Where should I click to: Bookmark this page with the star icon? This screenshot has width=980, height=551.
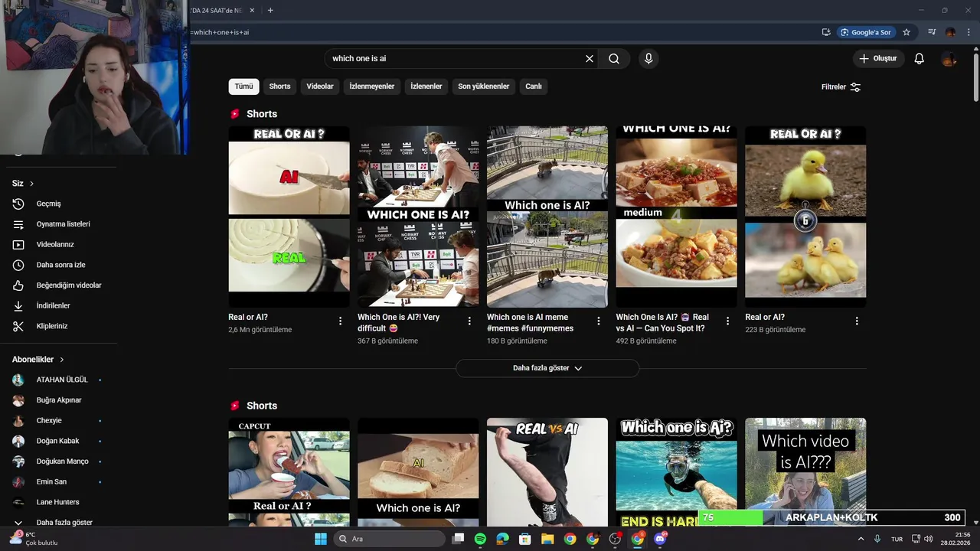click(x=906, y=32)
